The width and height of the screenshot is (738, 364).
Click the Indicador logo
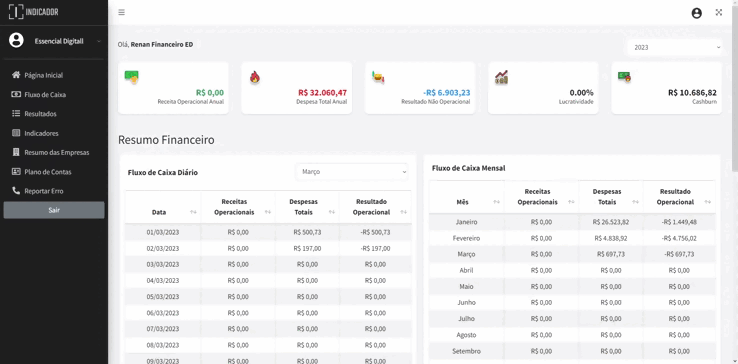coord(33,12)
